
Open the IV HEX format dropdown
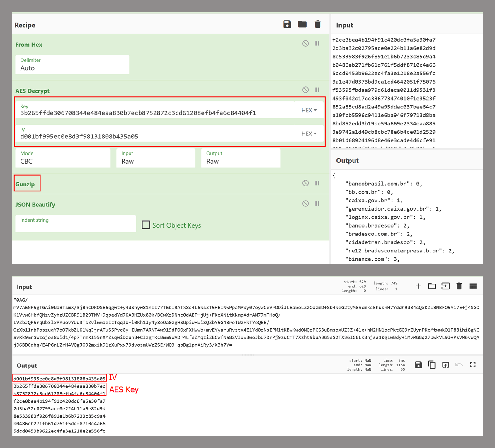tap(309, 134)
